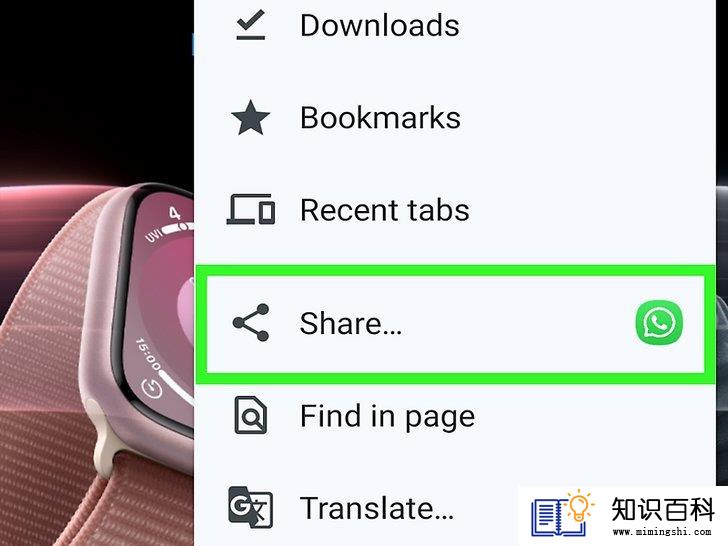Tap the book and lightbulb logo icon
The height and width of the screenshot is (546, 728).
coord(562,513)
